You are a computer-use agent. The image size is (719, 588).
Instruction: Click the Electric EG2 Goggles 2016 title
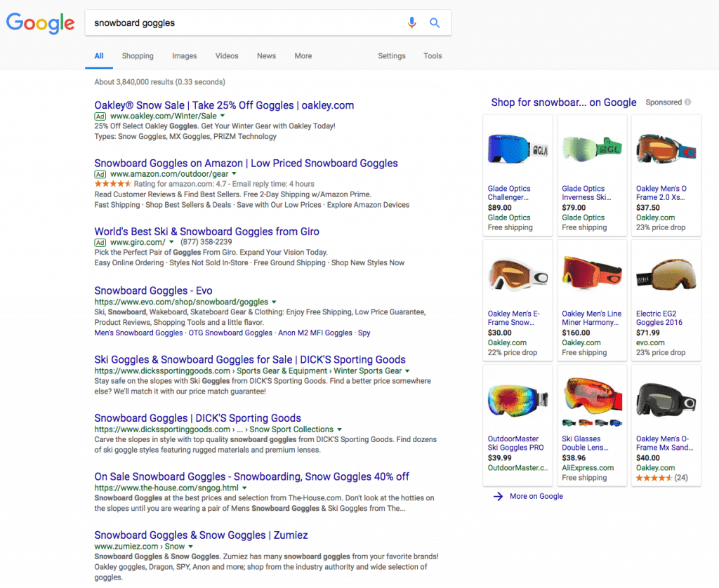coord(659,318)
